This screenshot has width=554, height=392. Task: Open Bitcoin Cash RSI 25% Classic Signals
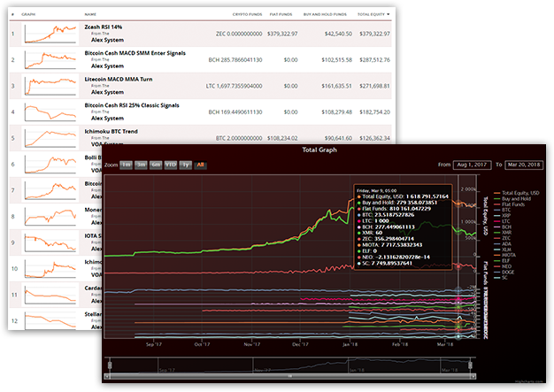click(132, 105)
